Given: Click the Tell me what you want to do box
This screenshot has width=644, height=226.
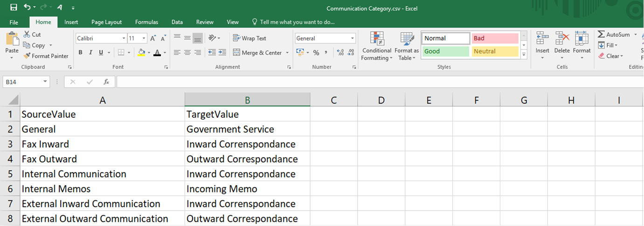Looking at the screenshot, I should [293, 22].
